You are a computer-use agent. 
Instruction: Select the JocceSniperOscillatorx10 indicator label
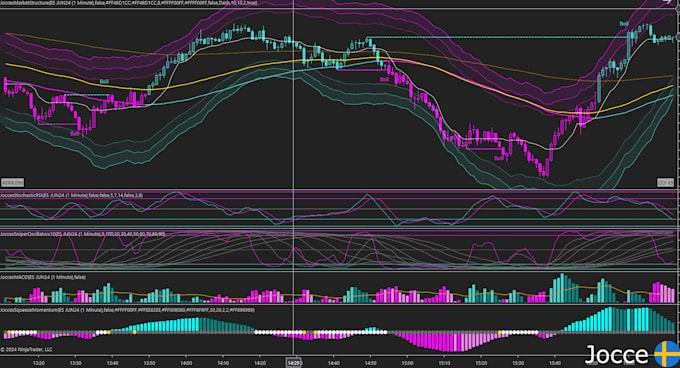click(x=82, y=234)
